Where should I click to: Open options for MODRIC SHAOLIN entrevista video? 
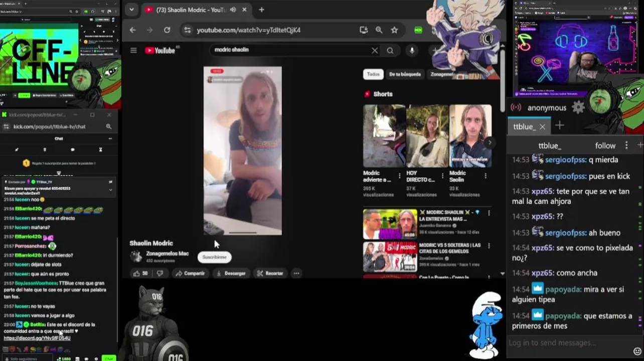click(x=489, y=213)
